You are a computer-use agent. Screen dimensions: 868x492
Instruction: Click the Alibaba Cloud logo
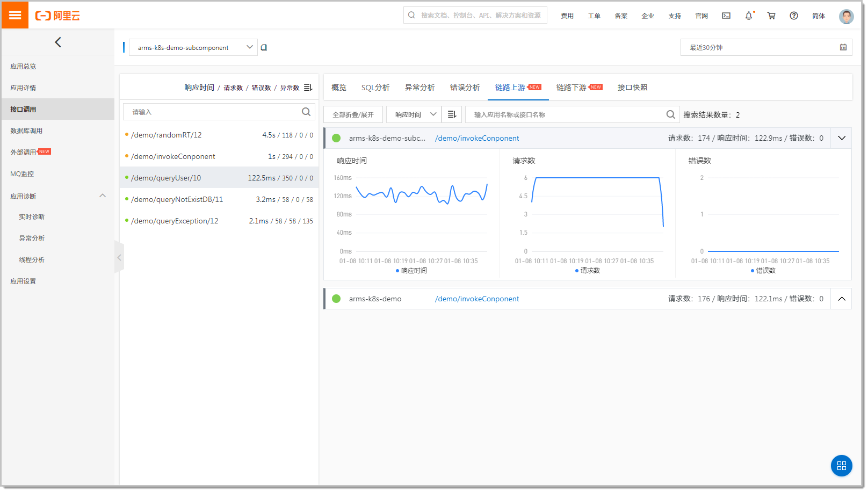[57, 16]
